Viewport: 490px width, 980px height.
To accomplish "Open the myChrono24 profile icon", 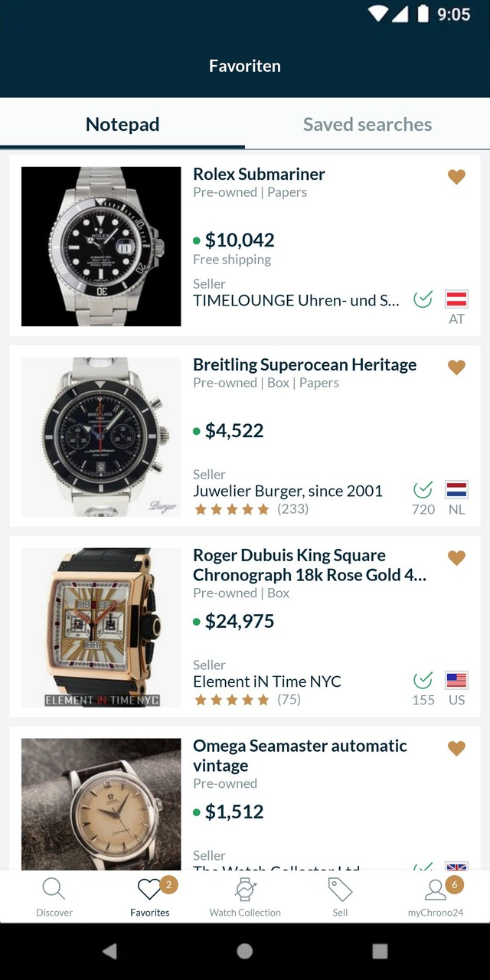I will click(436, 890).
